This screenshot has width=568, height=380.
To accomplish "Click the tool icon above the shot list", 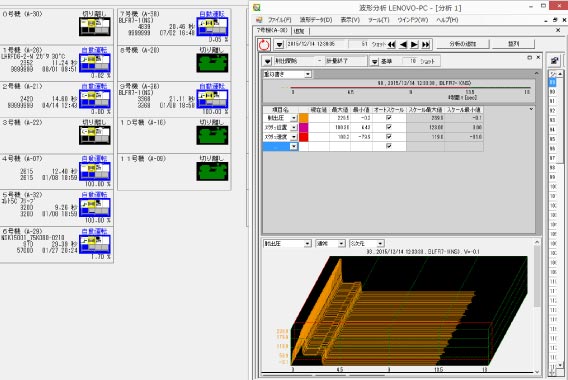I will [555, 61].
